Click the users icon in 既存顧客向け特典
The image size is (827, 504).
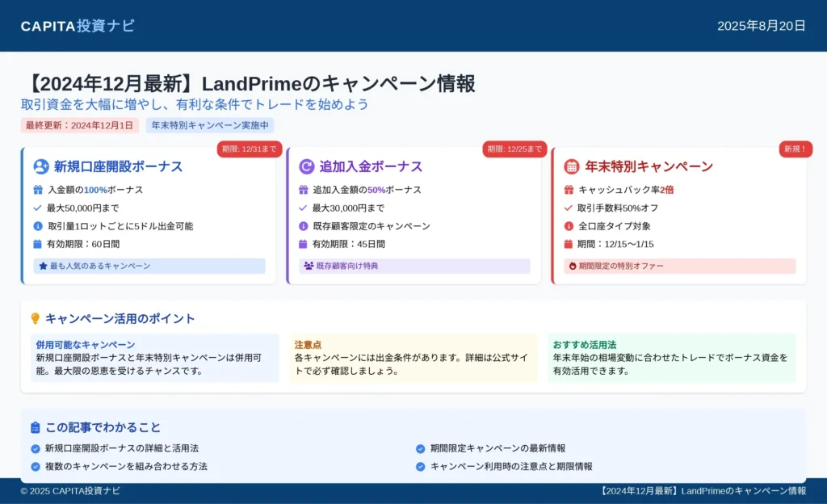click(309, 267)
